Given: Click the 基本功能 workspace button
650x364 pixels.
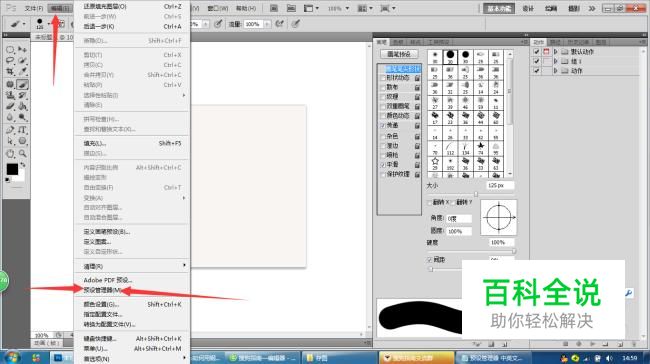Looking at the screenshot, I should [499, 8].
